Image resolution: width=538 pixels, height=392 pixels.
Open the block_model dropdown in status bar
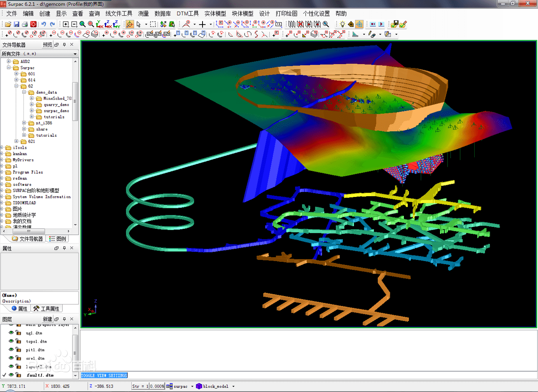(233, 387)
